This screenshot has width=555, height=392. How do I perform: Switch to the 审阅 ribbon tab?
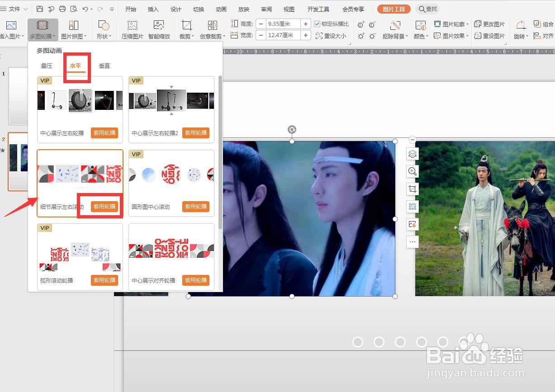tap(266, 9)
